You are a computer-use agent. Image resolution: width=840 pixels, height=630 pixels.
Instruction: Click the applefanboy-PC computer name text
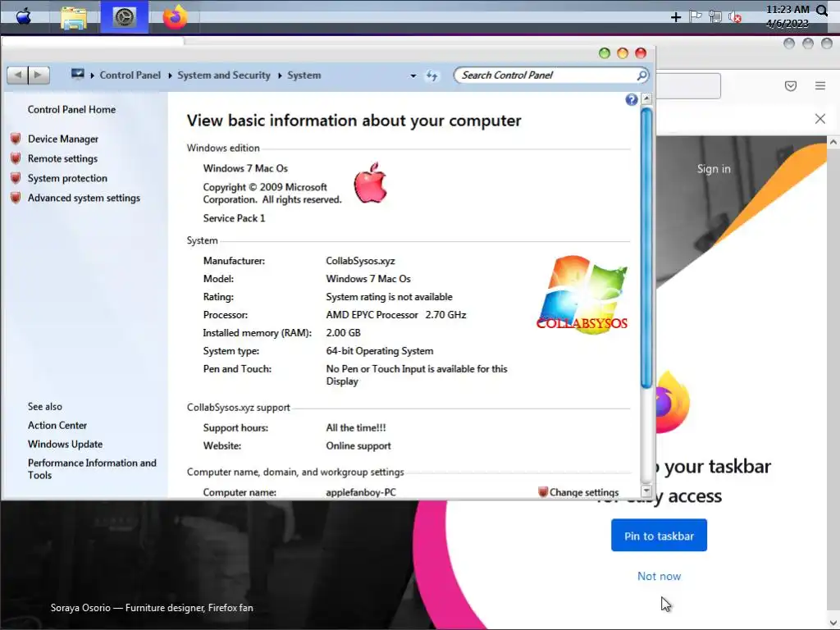click(x=361, y=492)
